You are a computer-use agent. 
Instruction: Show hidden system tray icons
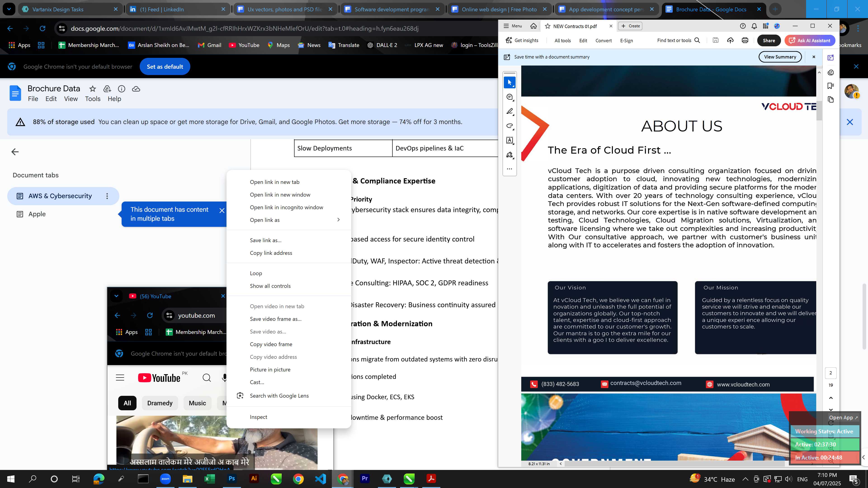tap(745, 479)
